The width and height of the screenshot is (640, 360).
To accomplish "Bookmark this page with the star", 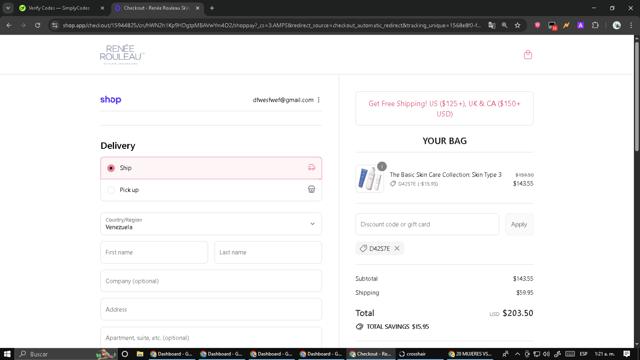I will 518,25.
